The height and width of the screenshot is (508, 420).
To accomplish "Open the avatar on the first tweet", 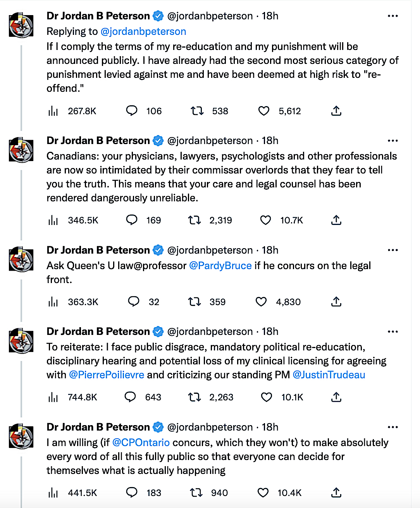I will point(21,25).
